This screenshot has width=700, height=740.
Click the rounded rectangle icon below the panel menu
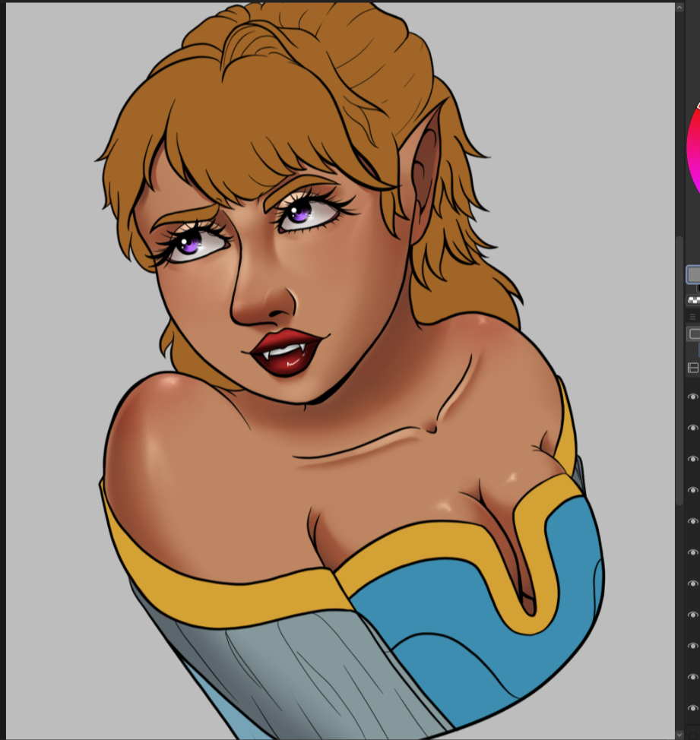[x=693, y=334]
